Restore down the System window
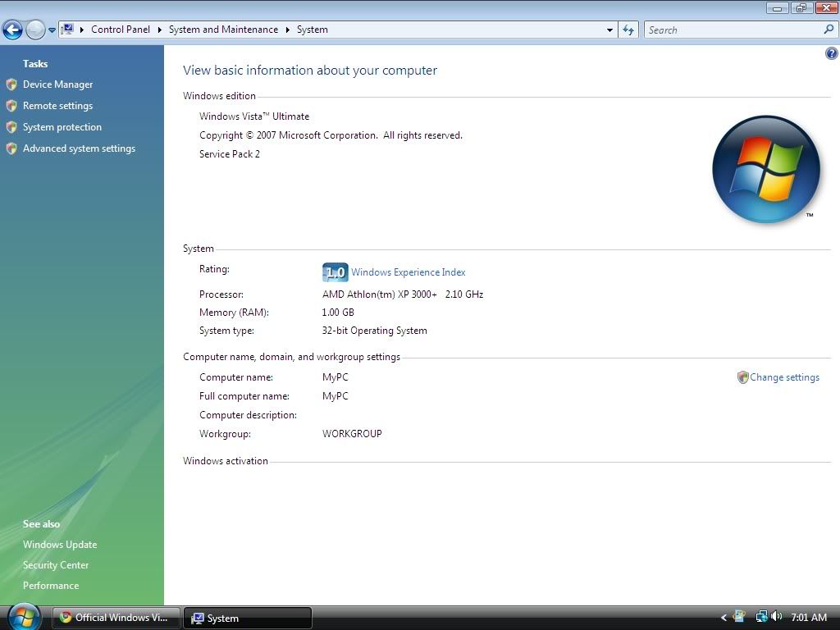 click(x=801, y=7)
